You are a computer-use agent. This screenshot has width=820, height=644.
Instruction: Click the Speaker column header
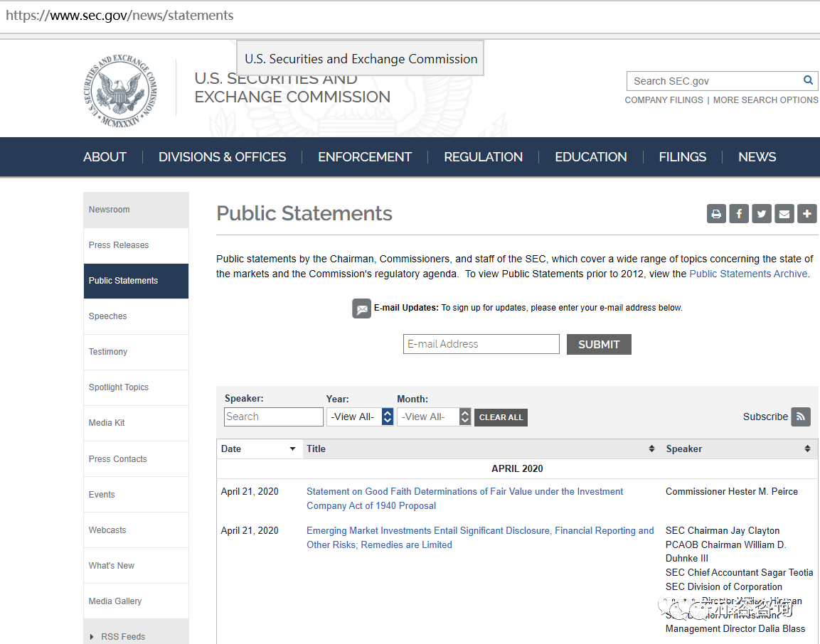pos(738,449)
